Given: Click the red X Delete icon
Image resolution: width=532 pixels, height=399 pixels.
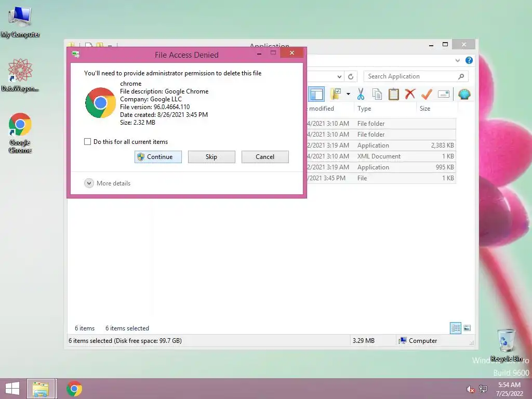Looking at the screenshot, I should click(x=410, y=94).
